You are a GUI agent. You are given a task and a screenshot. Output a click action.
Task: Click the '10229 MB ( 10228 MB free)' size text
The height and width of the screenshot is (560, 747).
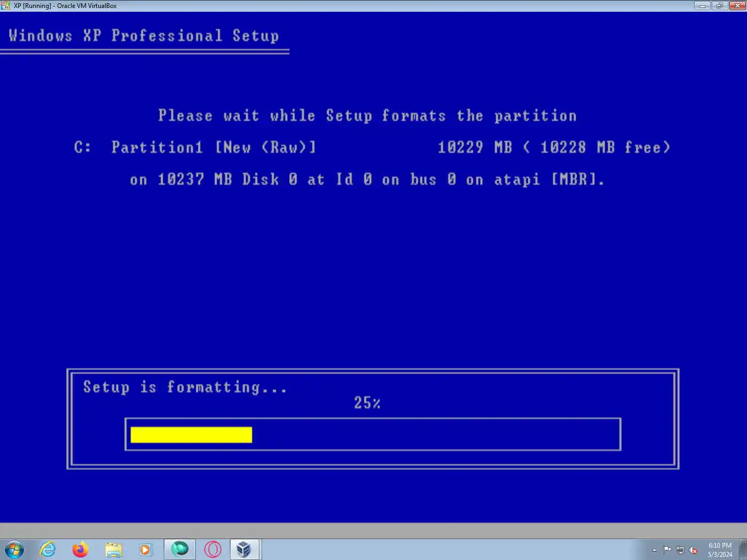click(x=554, y=147)
